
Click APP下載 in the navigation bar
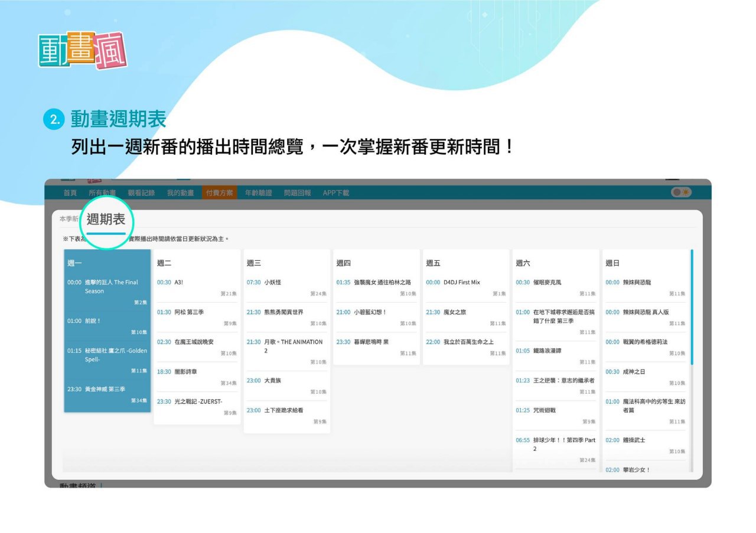click(x=336, y=193)
